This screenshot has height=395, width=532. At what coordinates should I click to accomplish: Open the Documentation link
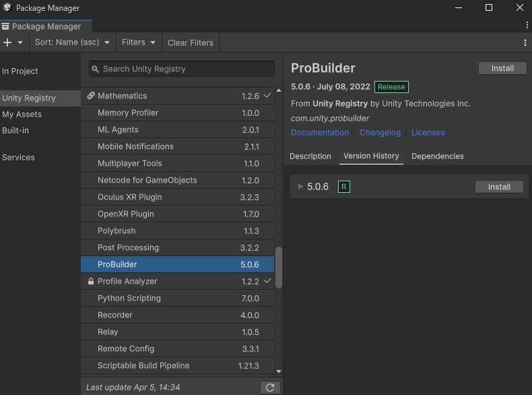pyautogui.click(x=320, y=133)
